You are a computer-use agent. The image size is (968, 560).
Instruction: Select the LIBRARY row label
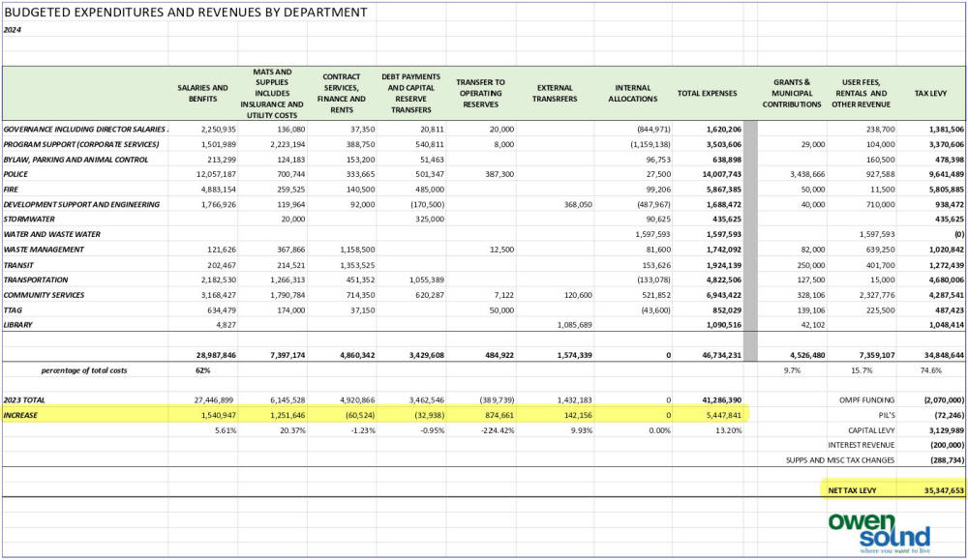click(19, 324)
